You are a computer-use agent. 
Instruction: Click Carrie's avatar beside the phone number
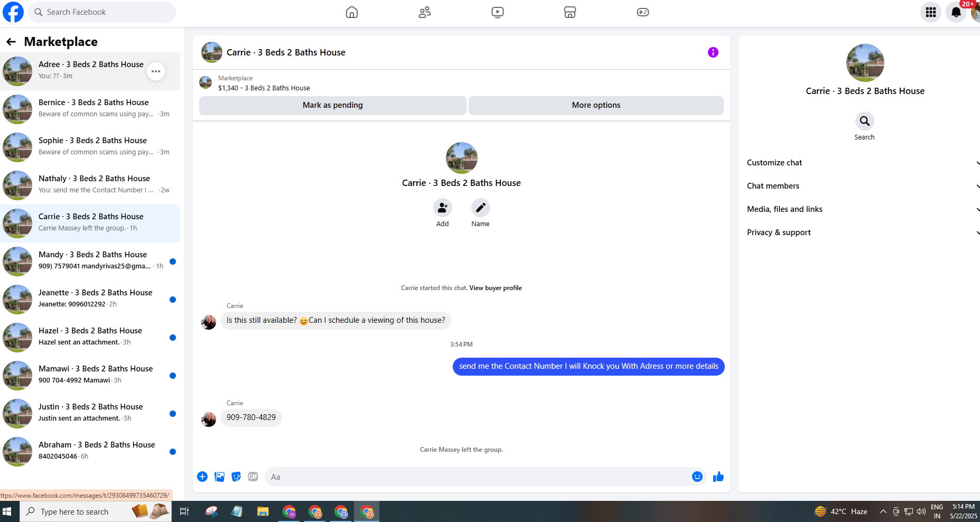[x=209, y=420]
